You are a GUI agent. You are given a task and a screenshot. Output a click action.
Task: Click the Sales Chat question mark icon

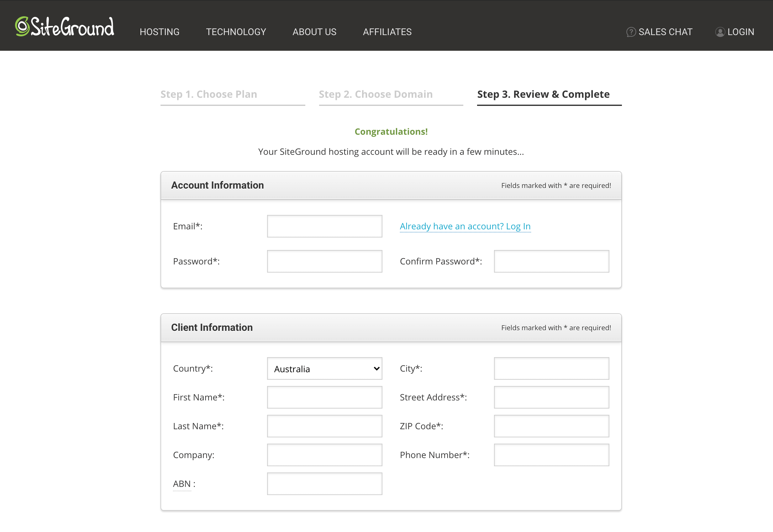631,32
